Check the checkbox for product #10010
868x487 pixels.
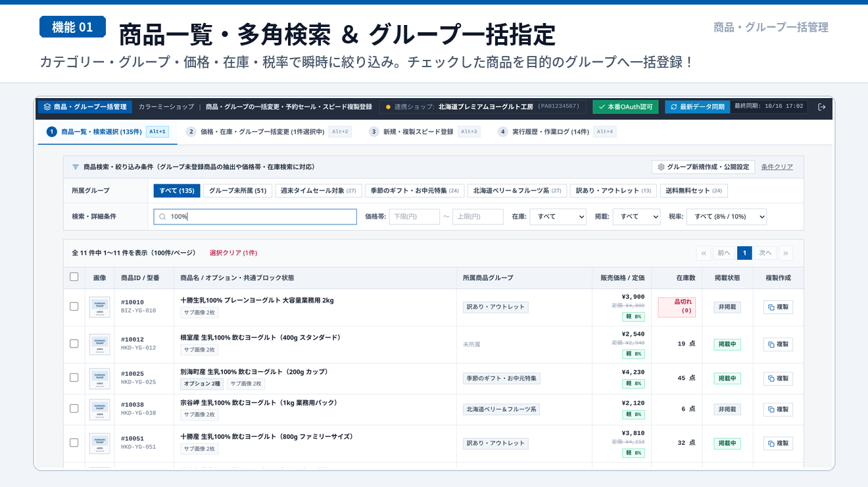74,307
